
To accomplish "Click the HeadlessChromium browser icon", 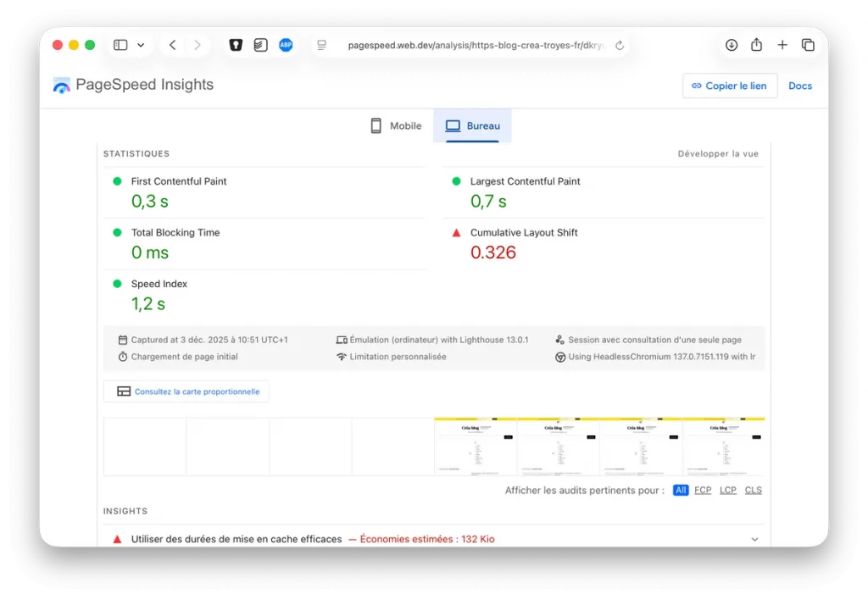I will [561, 357].
